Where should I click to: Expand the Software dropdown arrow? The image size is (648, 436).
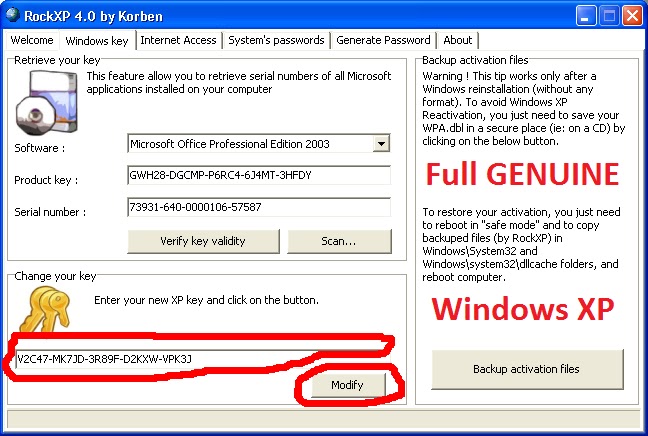click(x=381, y=144)
